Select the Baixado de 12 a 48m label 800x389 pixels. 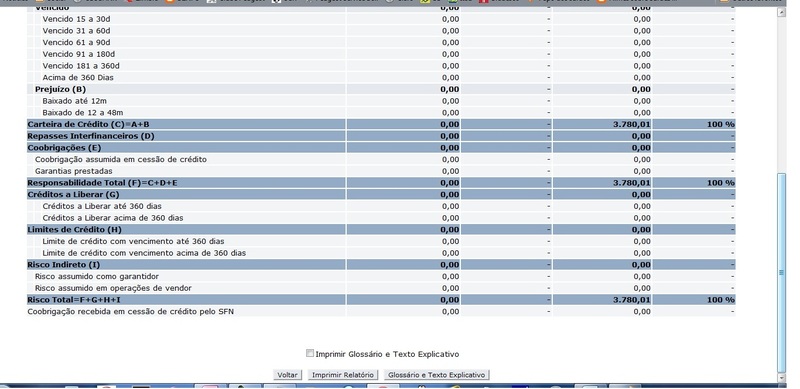[x=83, y=113]
